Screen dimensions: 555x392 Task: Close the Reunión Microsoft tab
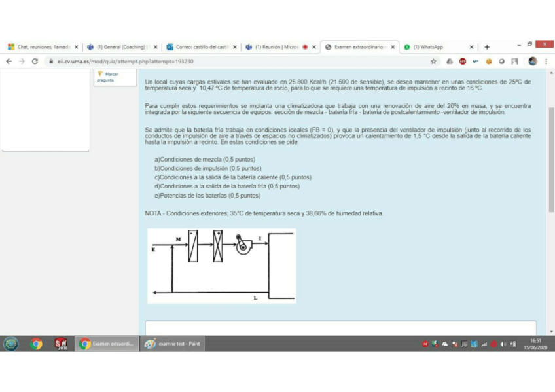click(x=314, y=47)
